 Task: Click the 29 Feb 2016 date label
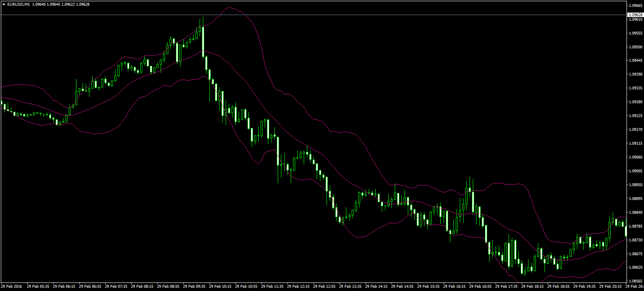(11, 287)
